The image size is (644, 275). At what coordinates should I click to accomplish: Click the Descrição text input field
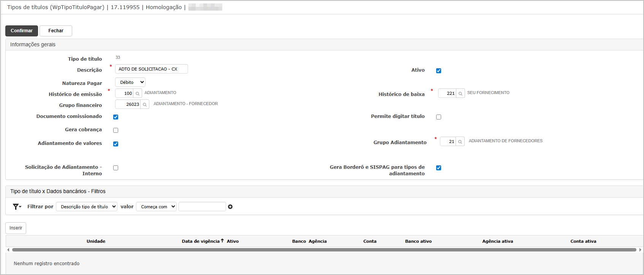click(151, 69)
